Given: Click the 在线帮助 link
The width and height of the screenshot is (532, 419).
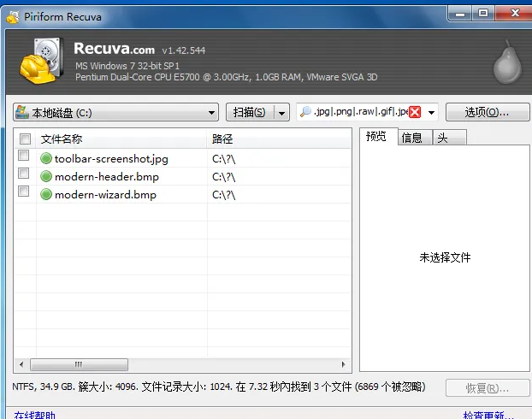Looking at the screenshot, I should [34, 416].
